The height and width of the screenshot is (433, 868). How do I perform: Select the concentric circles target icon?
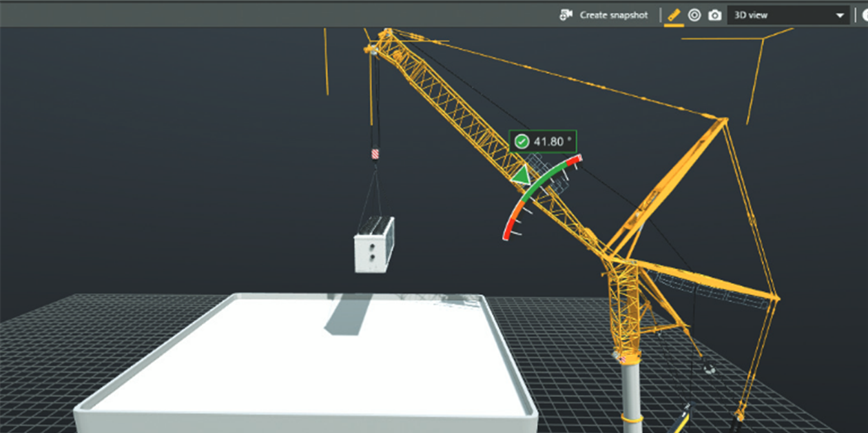[x=694, y=15]
